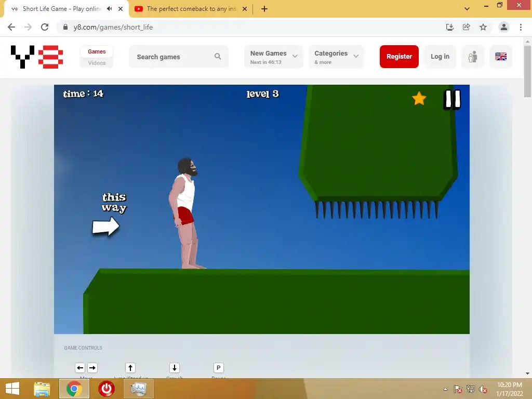Click the volume tray icon
Viewport: 532px width, 399px height.
point(483,389)
